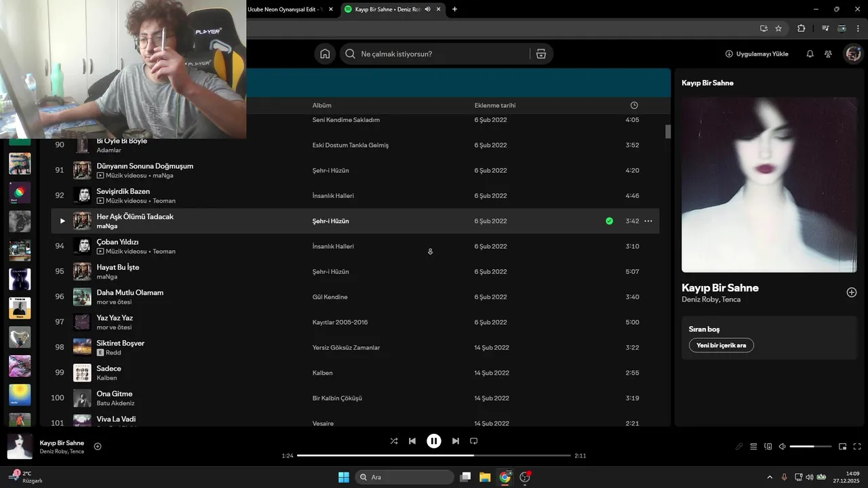Viewport: 868px width, 488px height.
Task: Go to the Spotify home page icon
Action: click(x=325, y=54)
